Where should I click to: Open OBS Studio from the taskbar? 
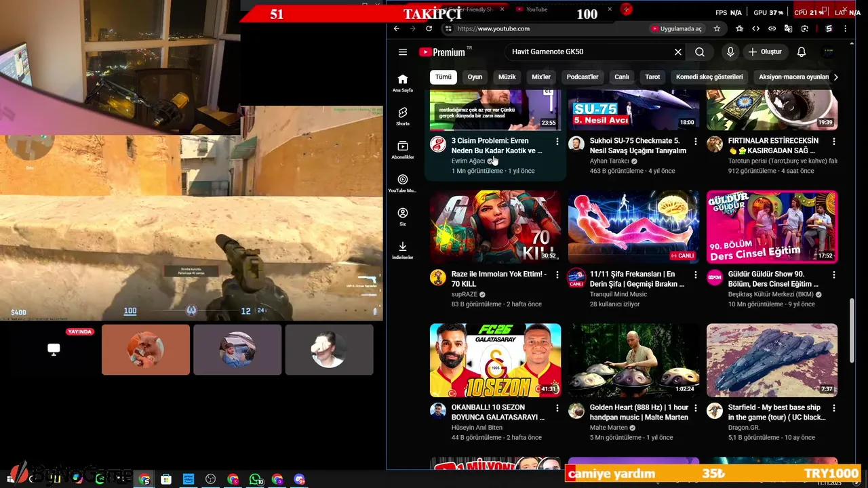tap(211, 479)
